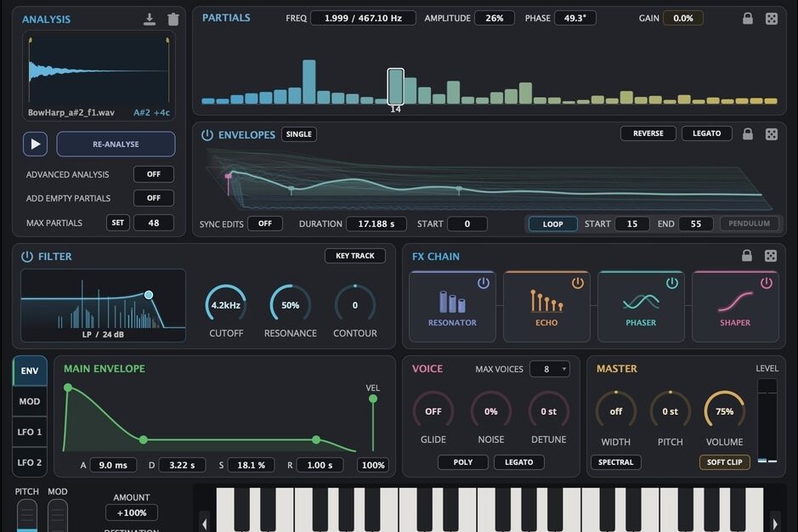Toggle the Resonator power button
The width and height of the screenshot is (798, 532).
(x=483, y=283)
